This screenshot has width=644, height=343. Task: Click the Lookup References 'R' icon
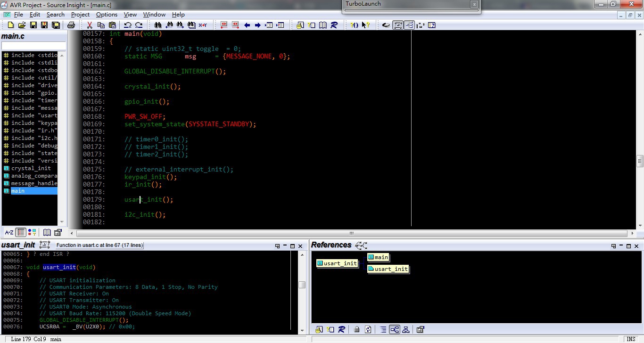pyautogui.click(x=334, y=25)
